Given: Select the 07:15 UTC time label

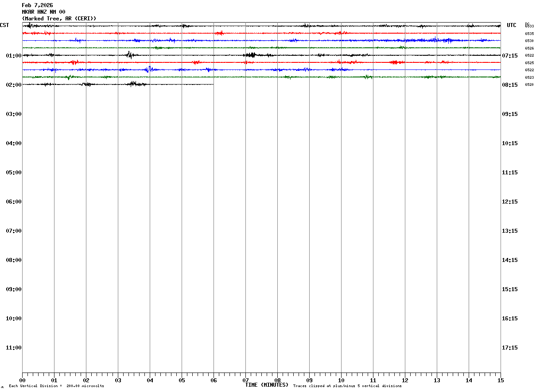Looking at the screenshot, I should tap(510, 56).
